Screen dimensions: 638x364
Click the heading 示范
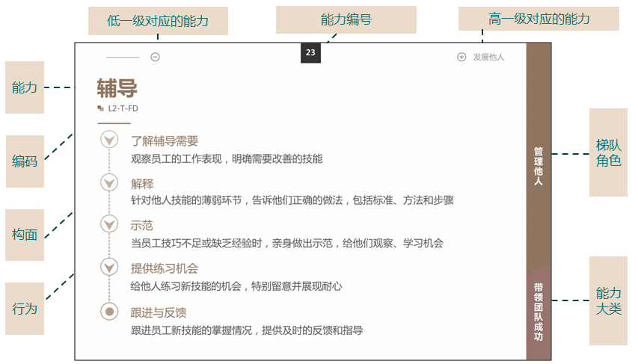click(x=141, y=225)
